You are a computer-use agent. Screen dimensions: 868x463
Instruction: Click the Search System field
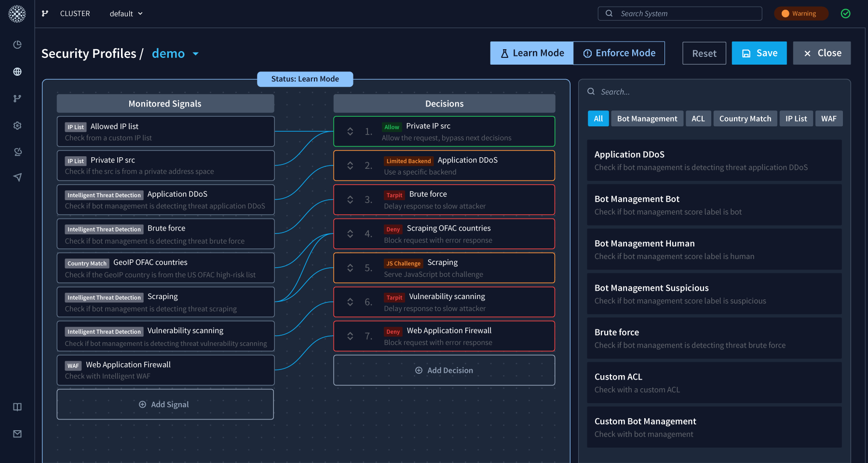680,14
